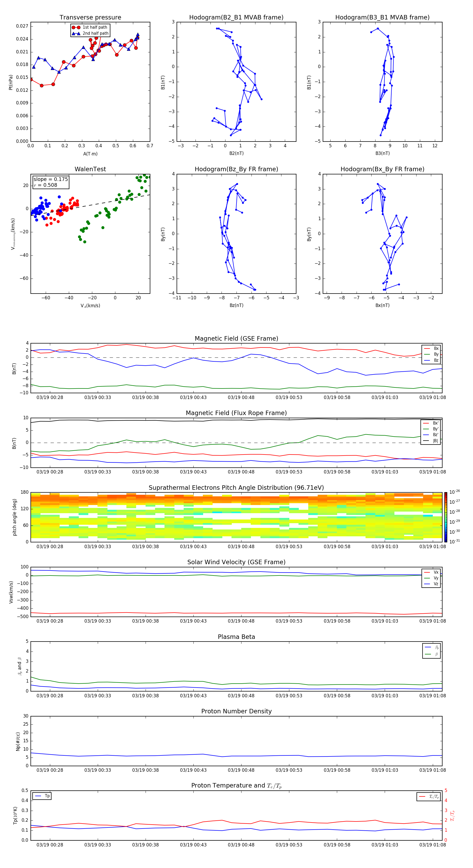Click 'A(T·m)' x-axis label

90,154
